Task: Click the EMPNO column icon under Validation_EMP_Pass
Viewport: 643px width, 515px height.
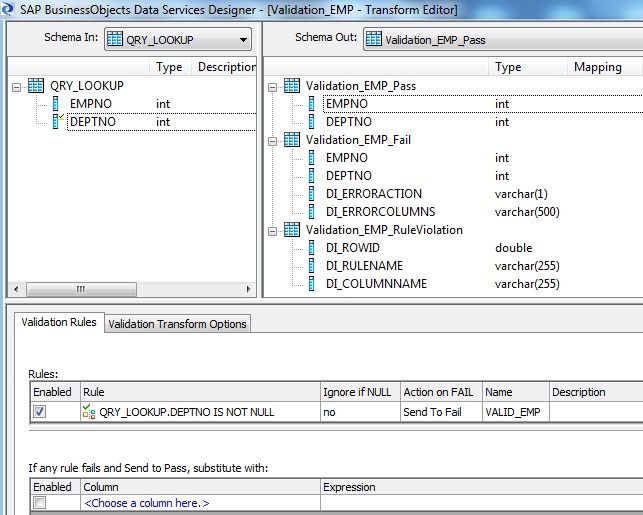Action: point(312,104)
